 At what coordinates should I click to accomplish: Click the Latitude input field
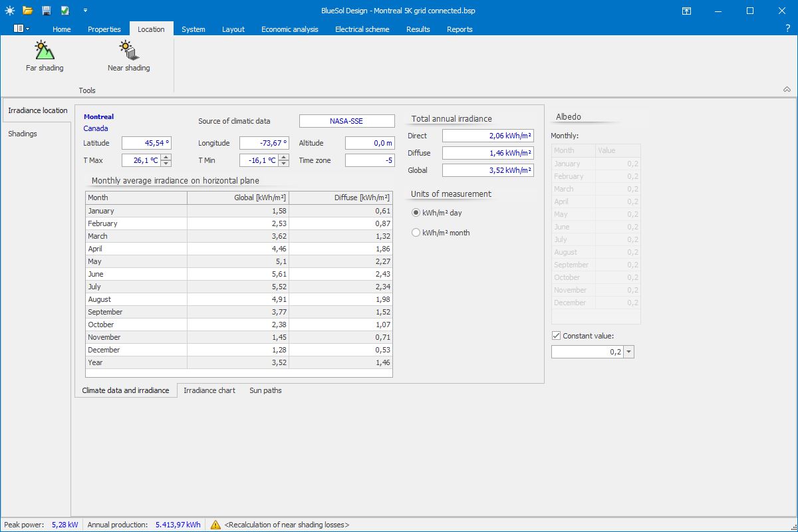coord(146,143)
